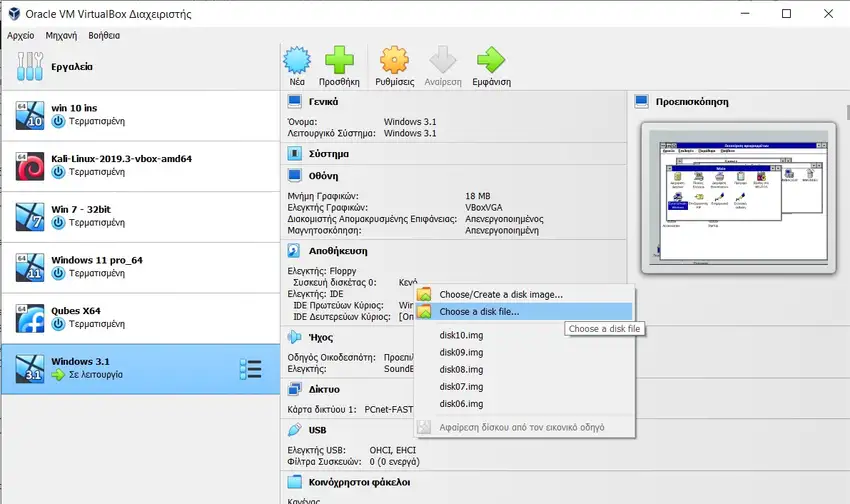This screenshot has height=504, width=850.
Task: Click the USB section plug icon
Action: 294,430
